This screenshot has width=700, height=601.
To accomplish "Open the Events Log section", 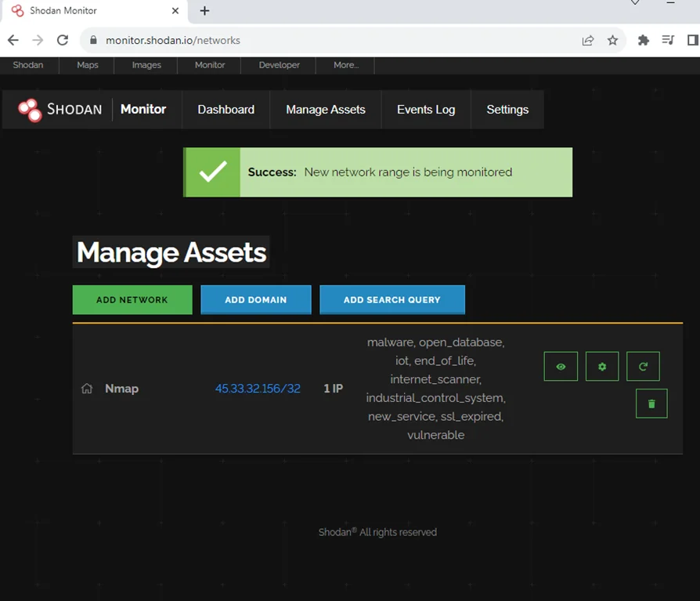I will (425, 110).
